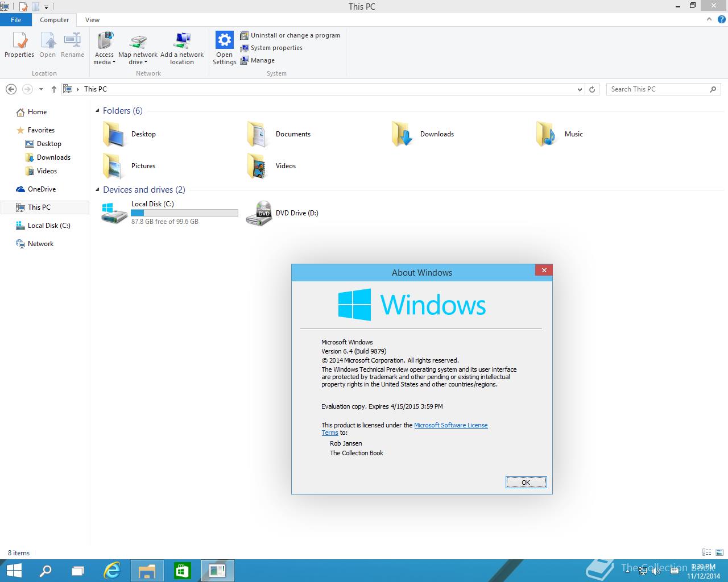Viewport: 728px width, 582px height.
Task: Expand the Access media dropdown arrow
Action: pos(114,62)
